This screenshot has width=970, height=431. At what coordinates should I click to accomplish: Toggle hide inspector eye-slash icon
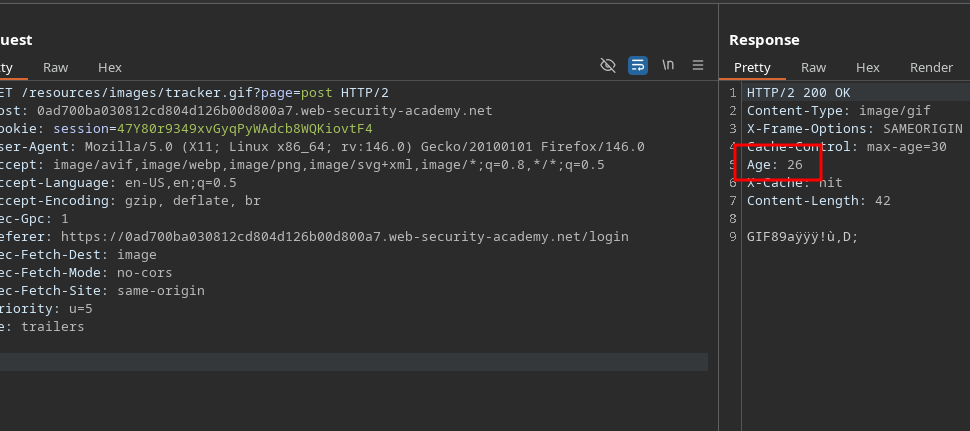point(607,65)
